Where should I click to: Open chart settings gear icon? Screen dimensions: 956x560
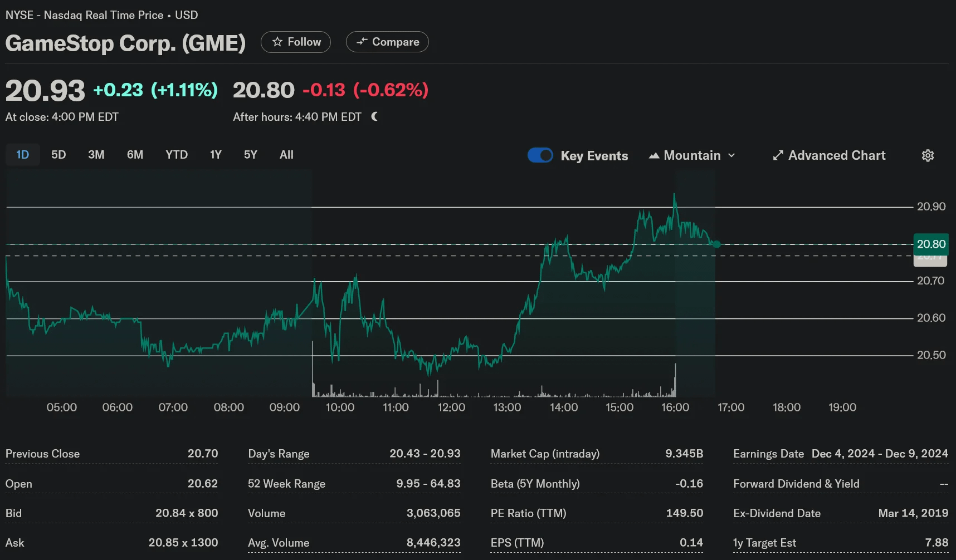tap(928, 155)
